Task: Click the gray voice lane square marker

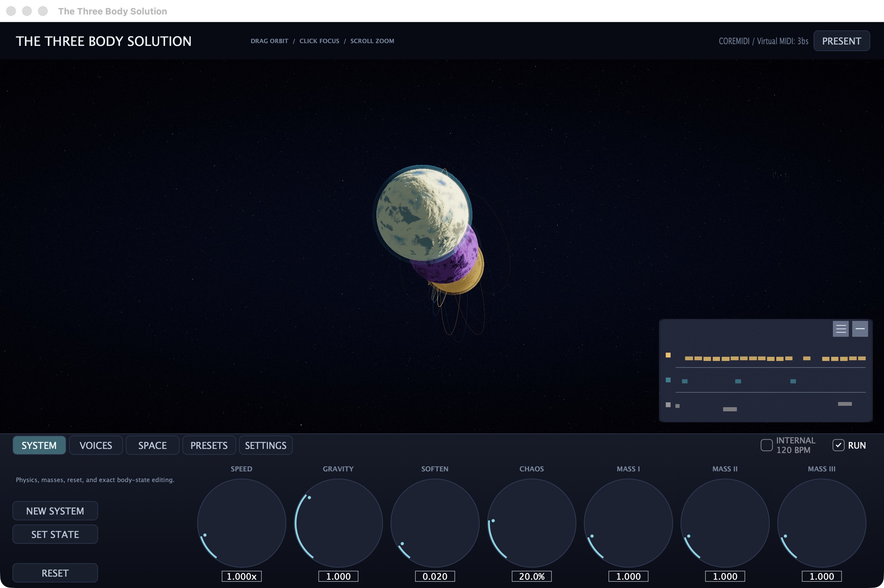Action: tap(668, 405)
